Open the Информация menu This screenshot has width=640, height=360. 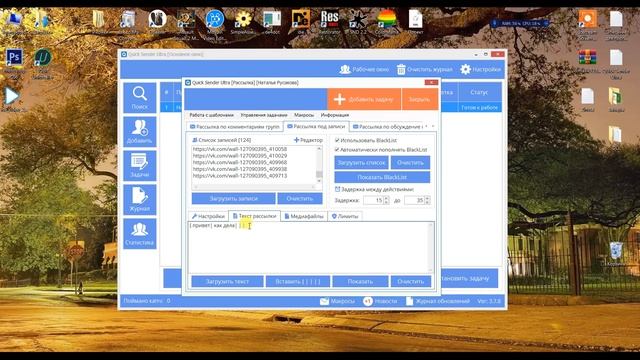coord(335,115)
